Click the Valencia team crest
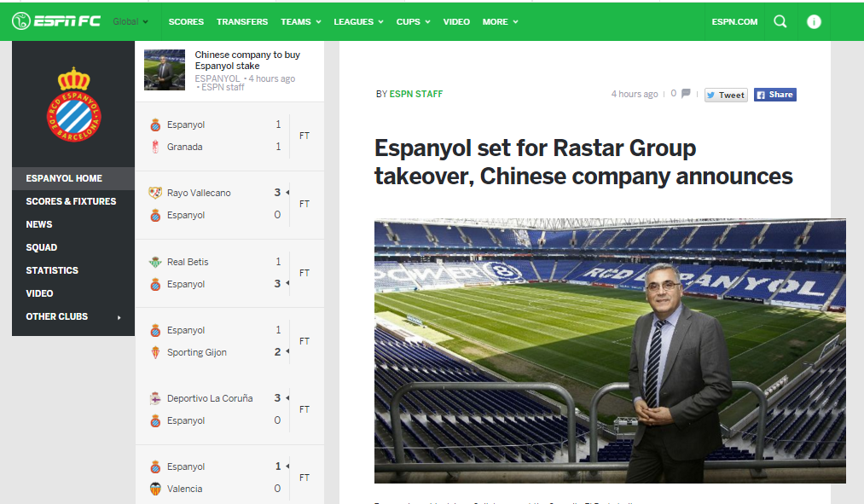The image size is (864, 504). pos(155,489)
